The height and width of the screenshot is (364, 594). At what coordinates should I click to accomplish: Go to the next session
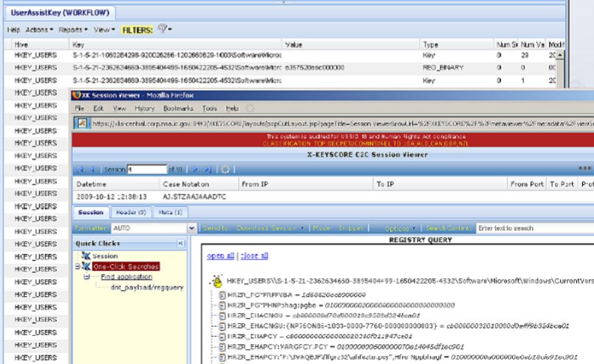tap(195, 169)
